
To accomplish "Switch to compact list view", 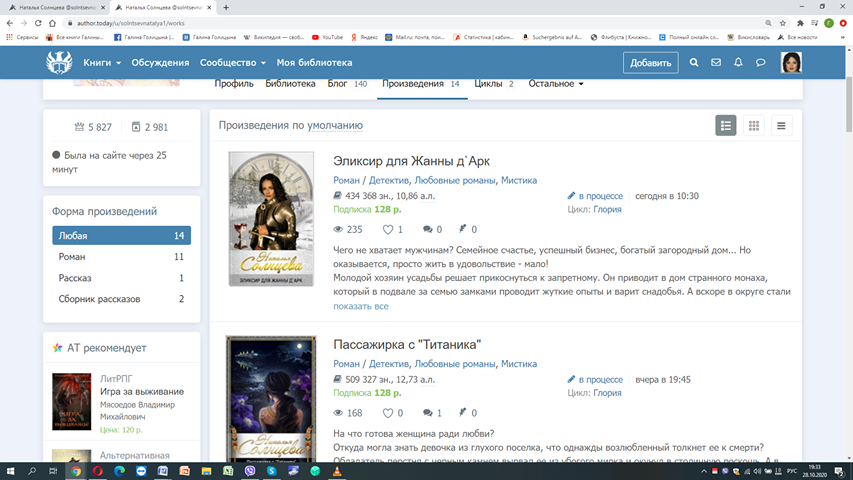I will (781, 126).
